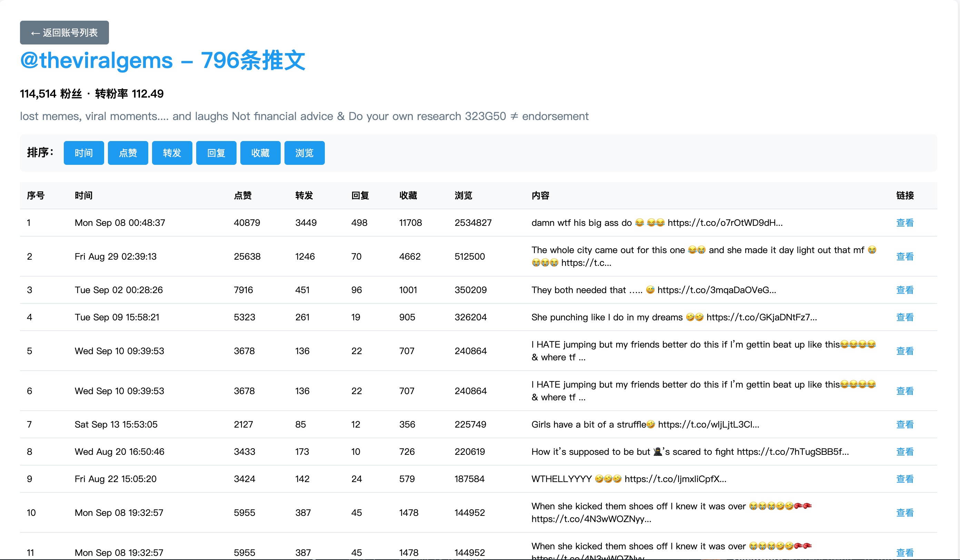Image resolution: width=960 pixels, height=560 pixels.
Task: Click the 内容 column header
Action: tap(540, 196)
